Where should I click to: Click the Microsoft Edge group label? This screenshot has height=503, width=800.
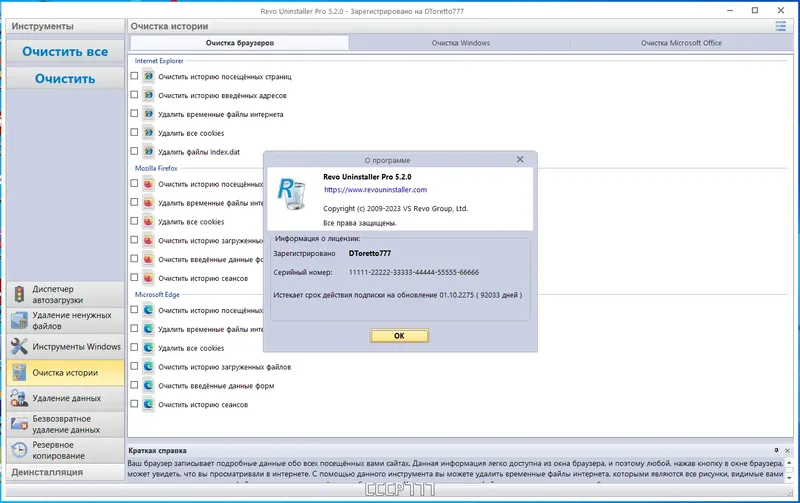(x=157, y=294)
